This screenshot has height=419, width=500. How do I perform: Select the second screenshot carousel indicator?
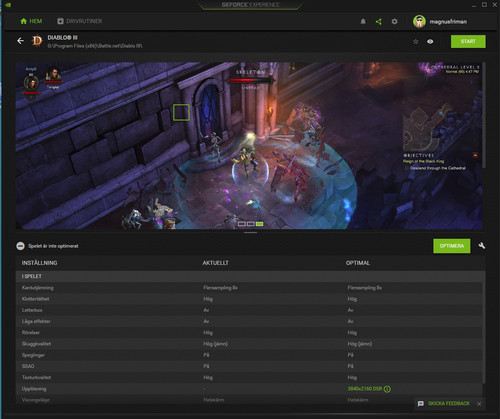pos(251,224)
